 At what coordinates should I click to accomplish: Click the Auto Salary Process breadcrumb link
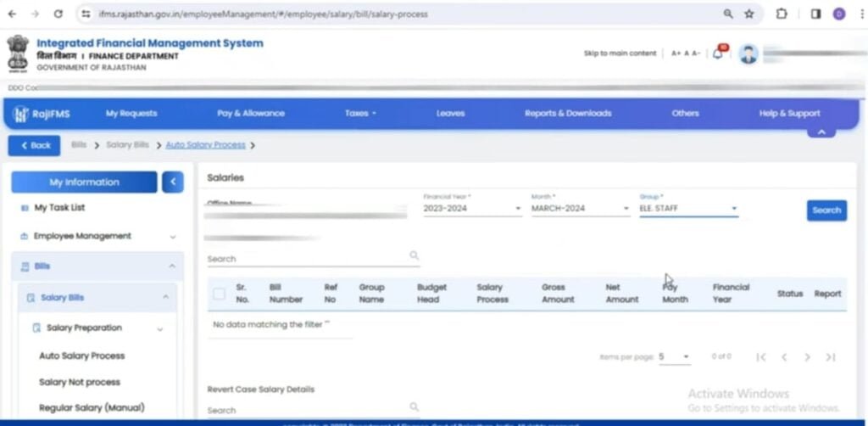[x=205, y=145]
